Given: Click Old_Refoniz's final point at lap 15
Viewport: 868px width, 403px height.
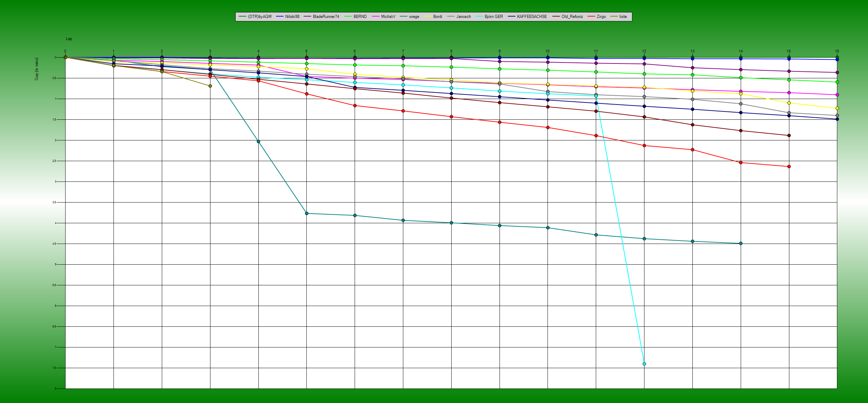Looking at the screenshot, I should point(789,136).
